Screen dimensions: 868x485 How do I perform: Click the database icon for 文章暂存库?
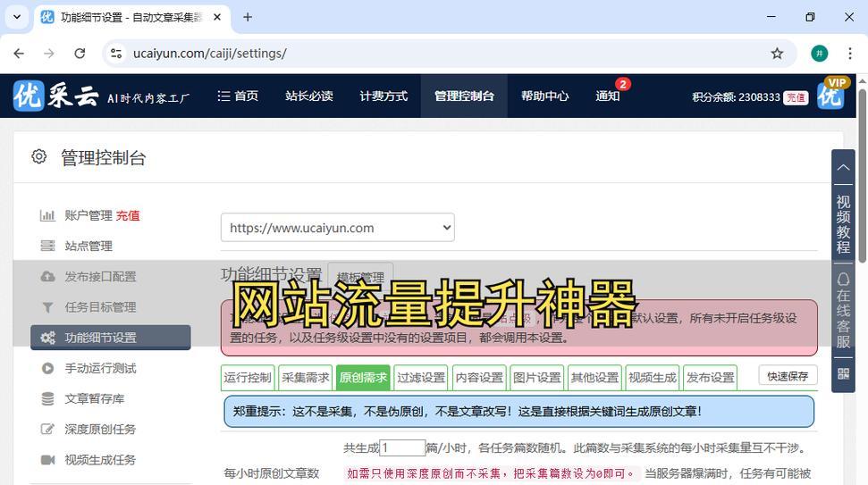47,398
